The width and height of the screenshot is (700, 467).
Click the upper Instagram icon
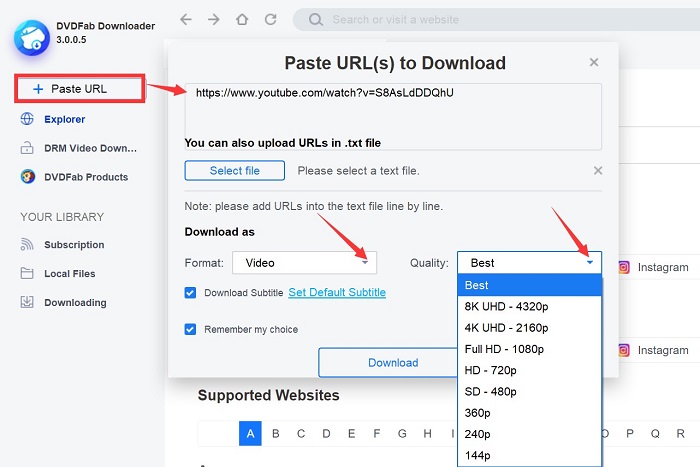click(624, 267)
